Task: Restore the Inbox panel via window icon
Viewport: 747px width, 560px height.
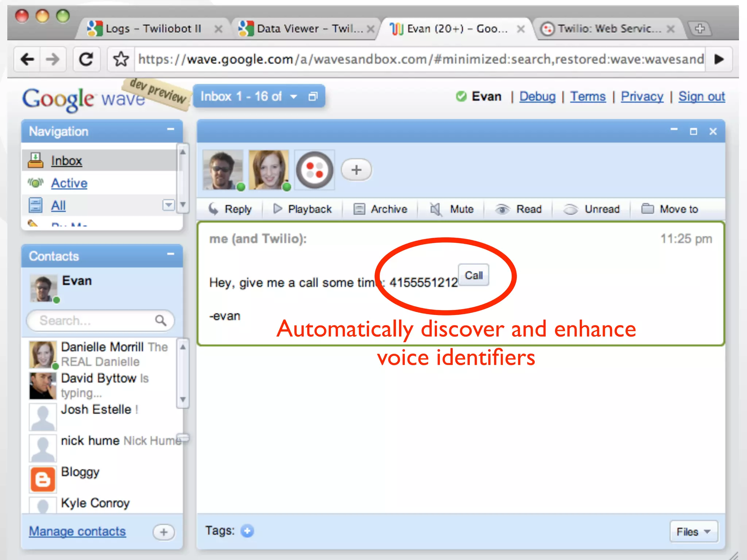Action: [x=313, y=97]
